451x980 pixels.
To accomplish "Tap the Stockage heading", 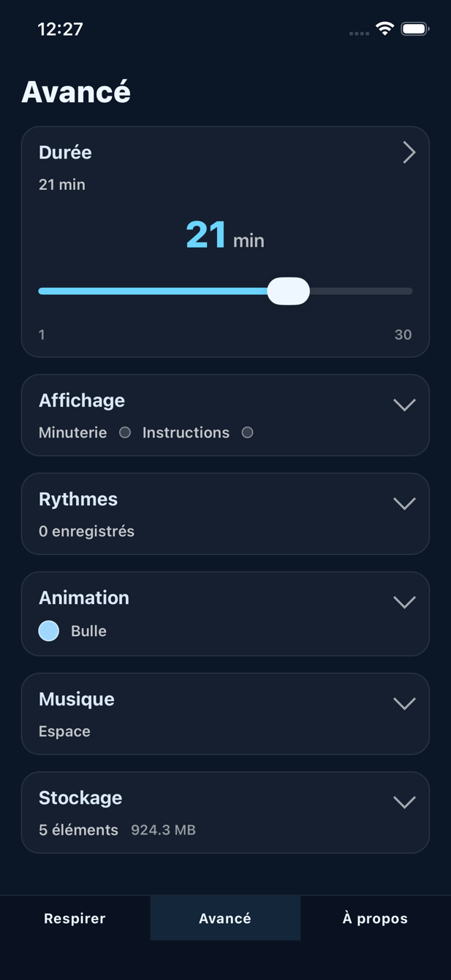I will click(x=80, y=797).
